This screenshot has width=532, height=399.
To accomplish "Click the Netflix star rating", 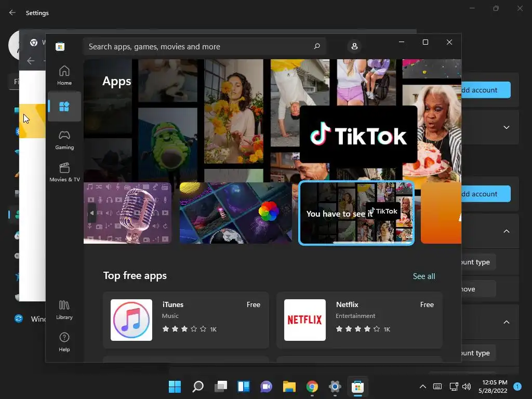I will click(x=358, y=329).
